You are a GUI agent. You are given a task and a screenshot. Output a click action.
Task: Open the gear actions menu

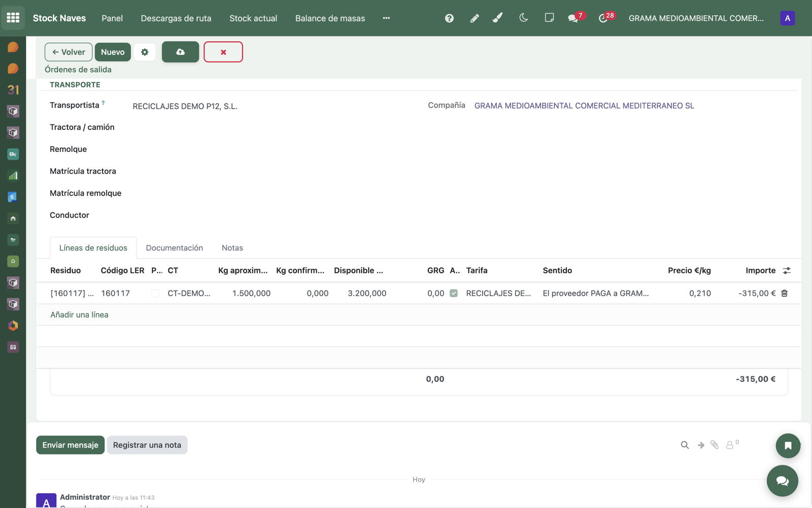point(145,52)
